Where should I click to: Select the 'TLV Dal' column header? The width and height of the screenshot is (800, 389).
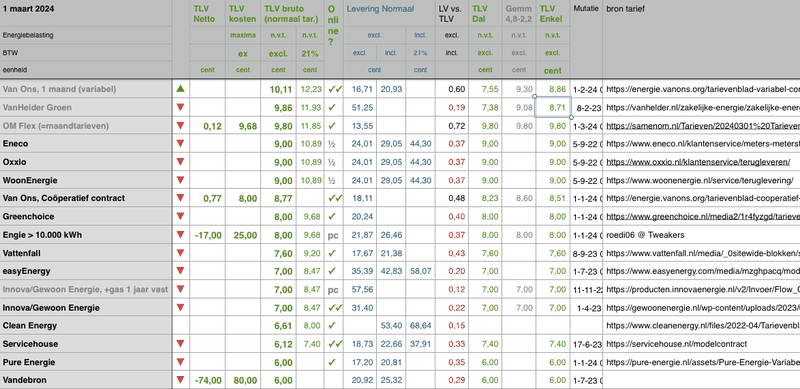coord(485,14)
